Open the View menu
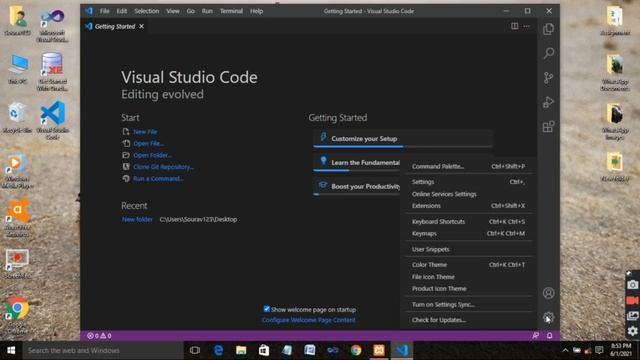 click(x=173, y=11)
